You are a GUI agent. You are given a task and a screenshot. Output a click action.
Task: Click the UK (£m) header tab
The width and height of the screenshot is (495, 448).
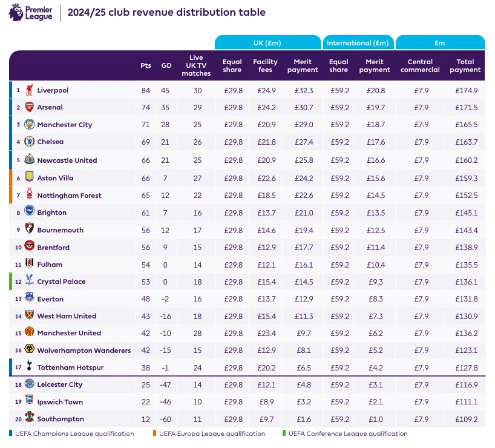pyautogui.click(x=267, y=42)
